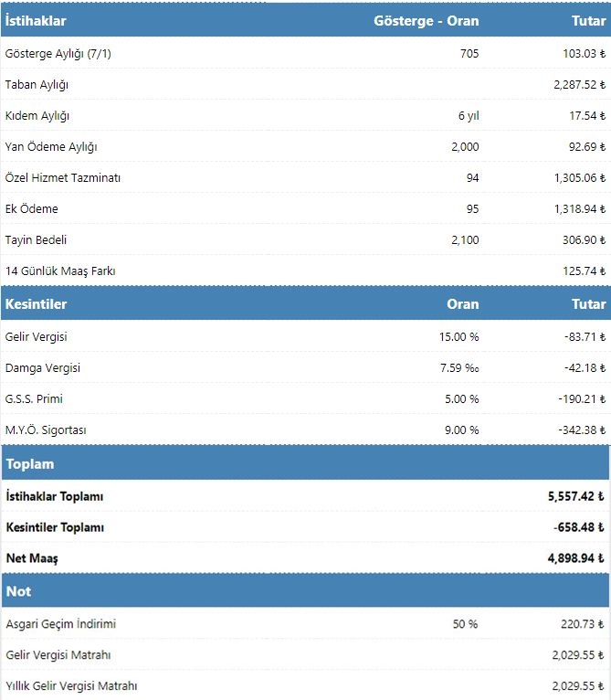Screen dimensions: 611x700
Task: Click the Yan Ödeme Aylığı label
Action: pos(51,147)
